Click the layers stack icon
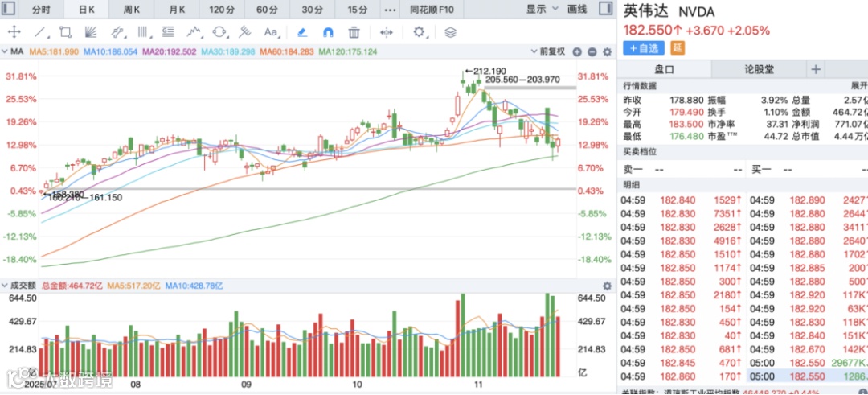The height and width of the screenshot is (395, 868). tap(451, 32)
